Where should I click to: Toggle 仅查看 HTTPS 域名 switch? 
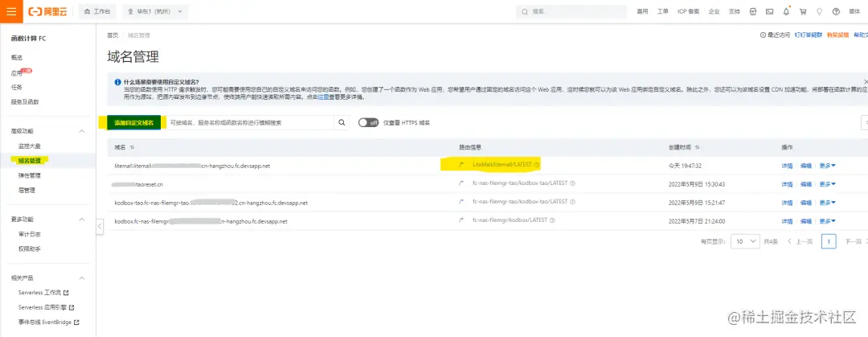(x=368, y=122)
